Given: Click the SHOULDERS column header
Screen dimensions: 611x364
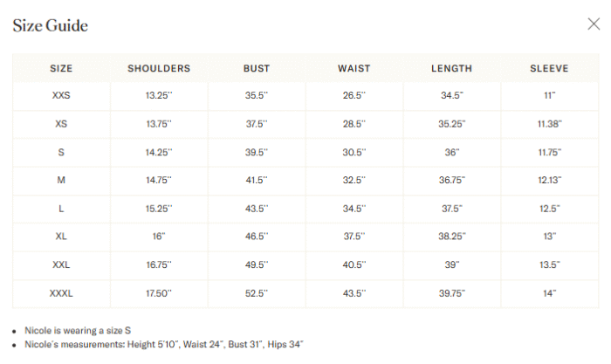Looking at the screenshot, I should pos(159,69).
